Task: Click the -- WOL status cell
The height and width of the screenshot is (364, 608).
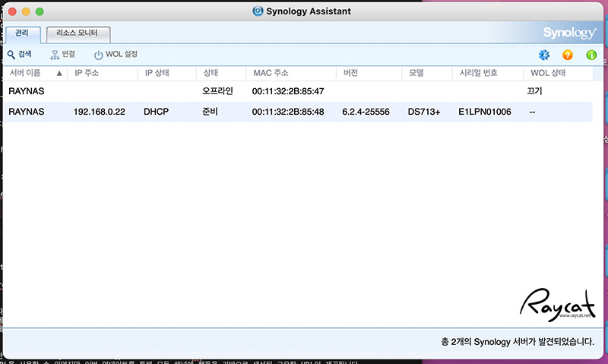Action: pos(533,112)
